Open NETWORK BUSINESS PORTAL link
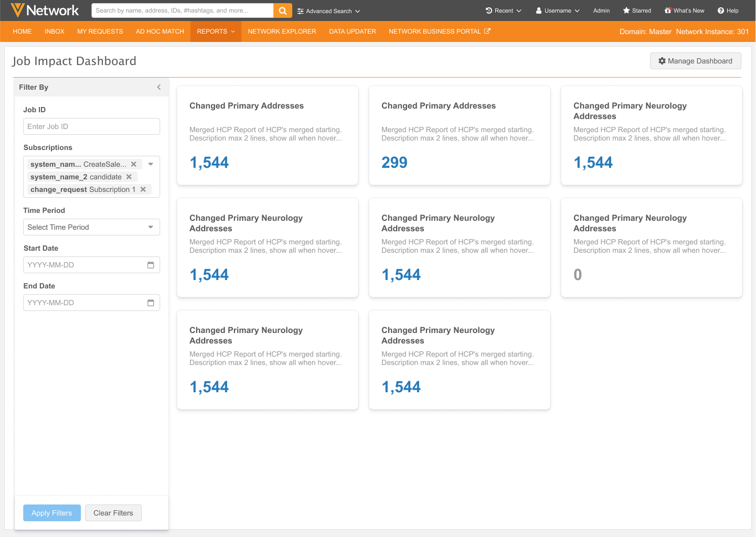 tap(440, 31)
